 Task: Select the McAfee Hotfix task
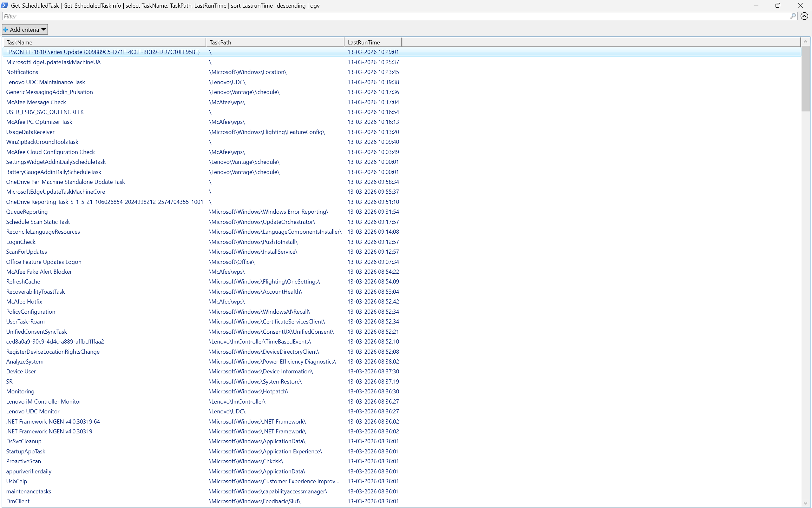point(402,302)
